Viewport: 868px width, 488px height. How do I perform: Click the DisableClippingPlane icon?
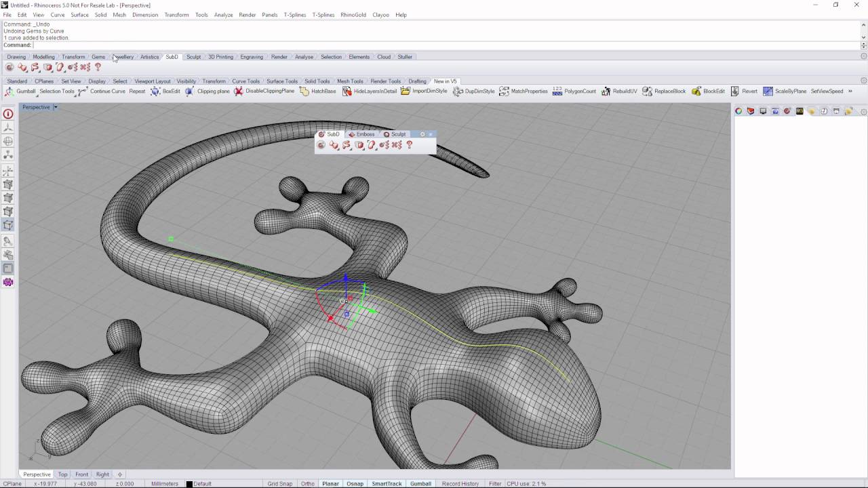(x=239, y=91)
